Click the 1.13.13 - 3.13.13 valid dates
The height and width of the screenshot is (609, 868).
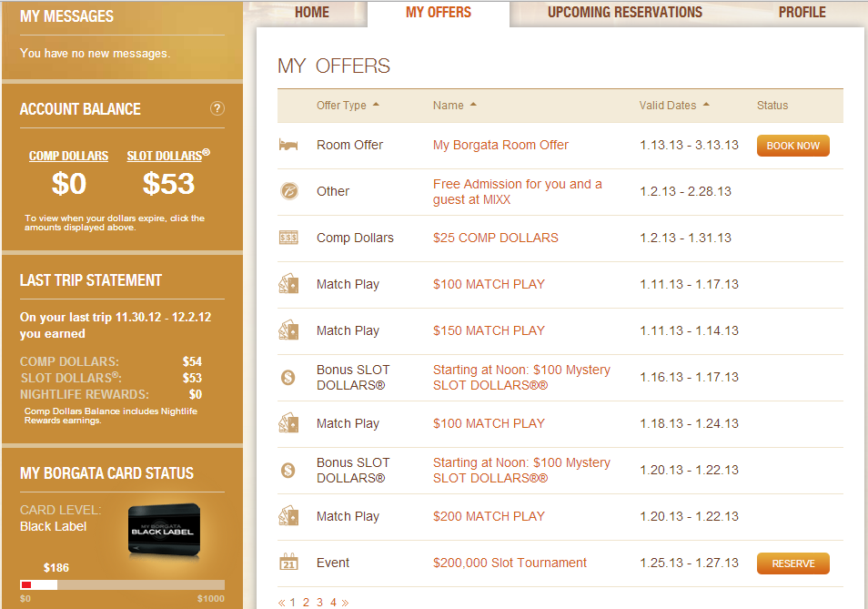pyautogui.click(x=689, y=145)
